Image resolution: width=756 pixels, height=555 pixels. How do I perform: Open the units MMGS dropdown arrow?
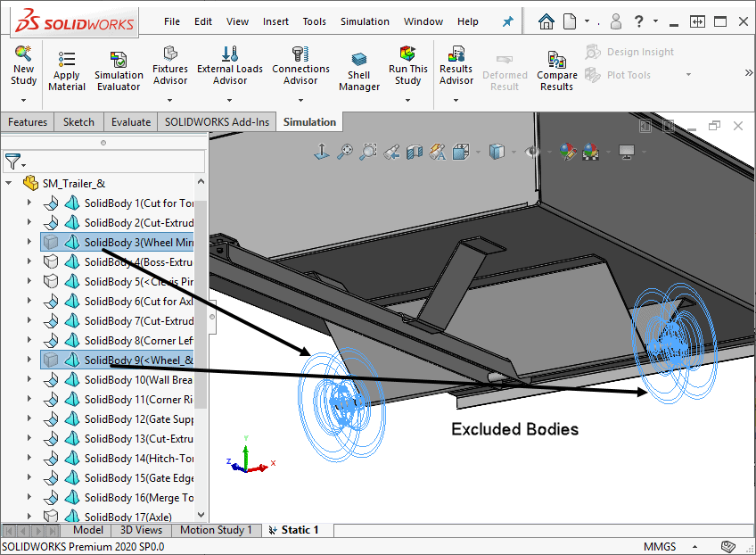pyautogui.click(x=694, y=547)
